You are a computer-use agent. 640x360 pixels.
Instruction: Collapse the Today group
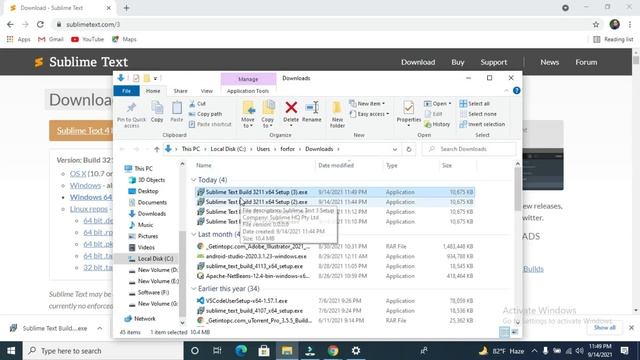(194, 180)
